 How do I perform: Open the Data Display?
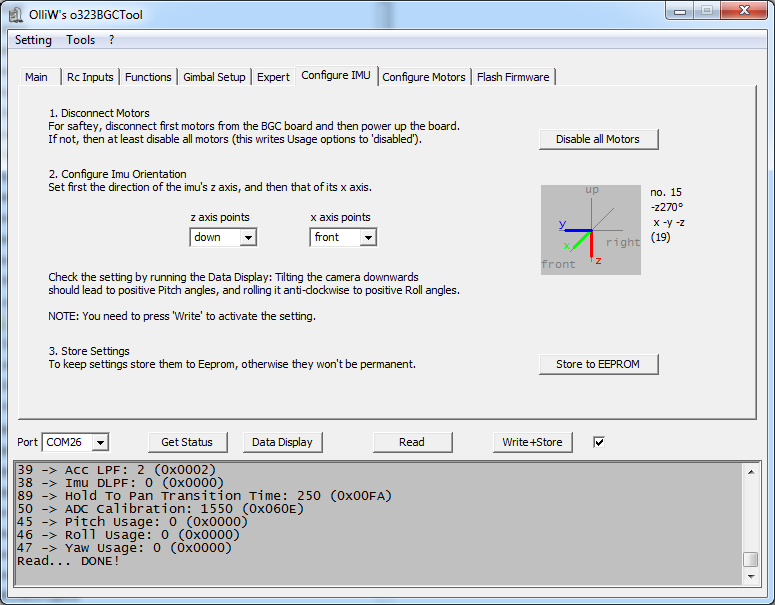point(282,442)
